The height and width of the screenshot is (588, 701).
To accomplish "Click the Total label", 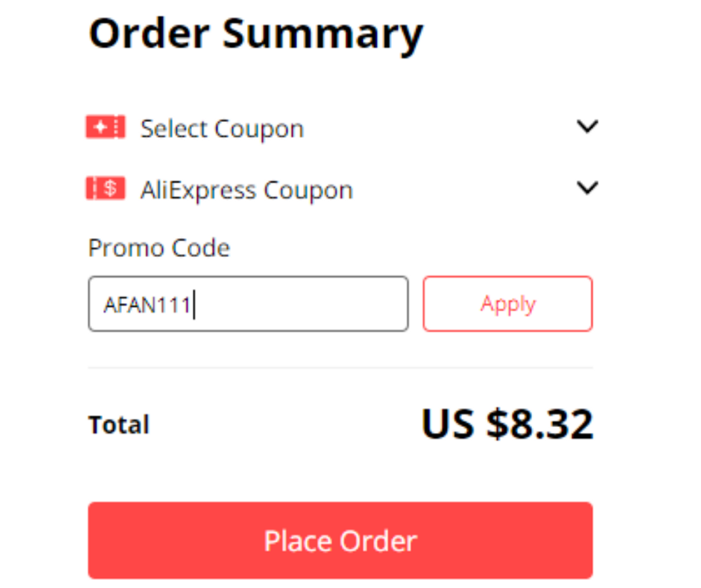I will coord(119,424).
